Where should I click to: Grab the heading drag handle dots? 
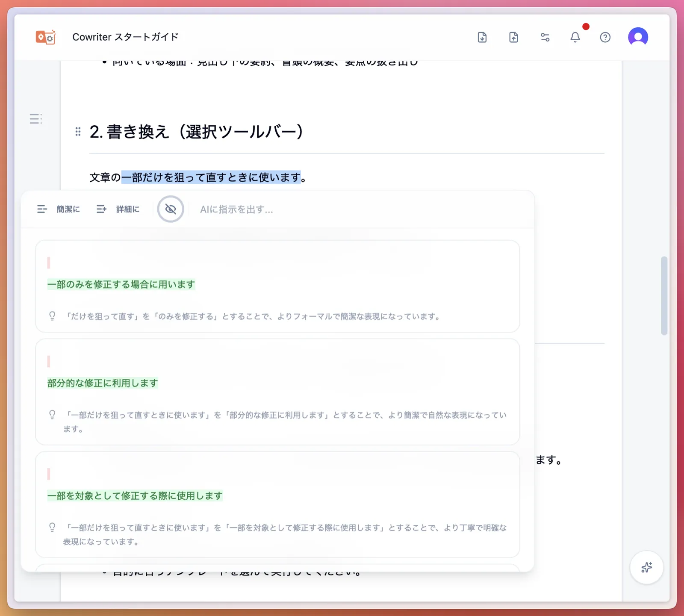tap(78, 132)
